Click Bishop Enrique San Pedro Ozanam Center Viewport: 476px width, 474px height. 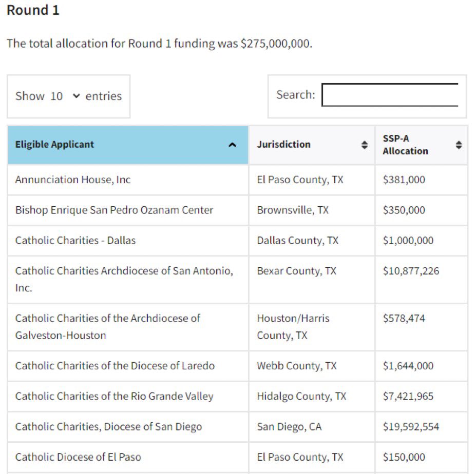tap(114, 210)
